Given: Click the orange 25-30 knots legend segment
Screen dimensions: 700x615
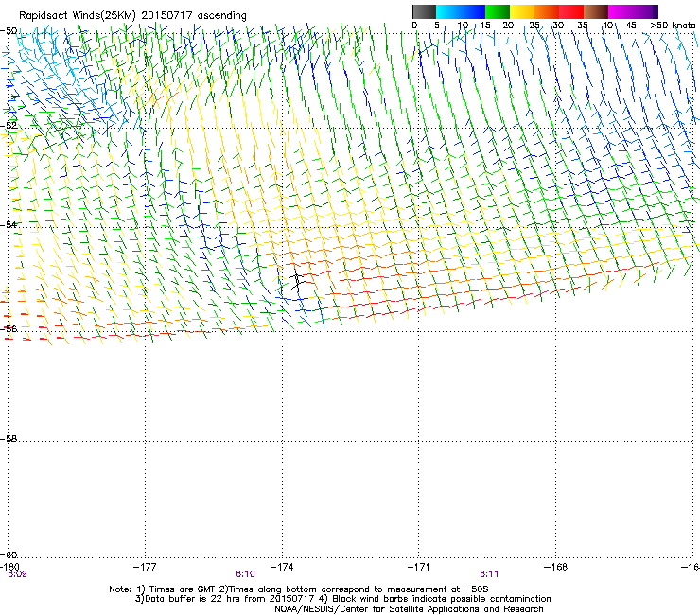Looking at the screenshot, I should [547, 11].
